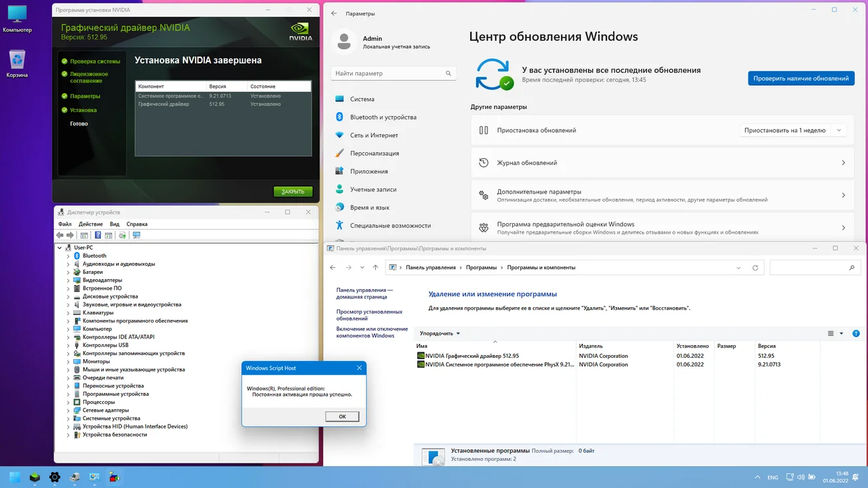
Task: Open the Компьютер desktop icon
Action: (x=17, y=19)
